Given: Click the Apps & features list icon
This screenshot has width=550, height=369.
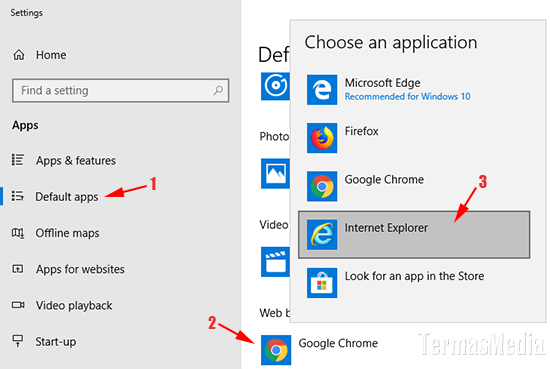Looking at the screenshot, I should tap(18, 160).
